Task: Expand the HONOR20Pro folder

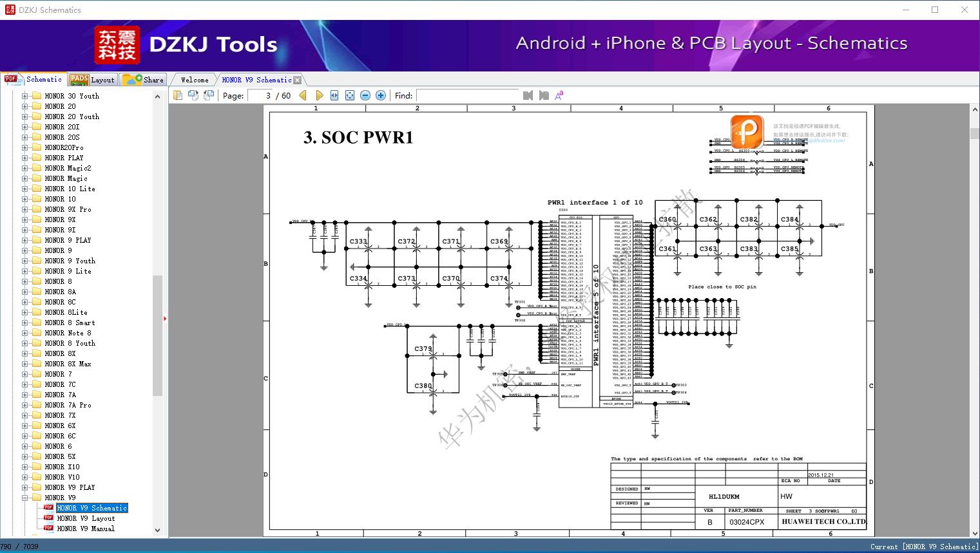Action: (24, 147)
